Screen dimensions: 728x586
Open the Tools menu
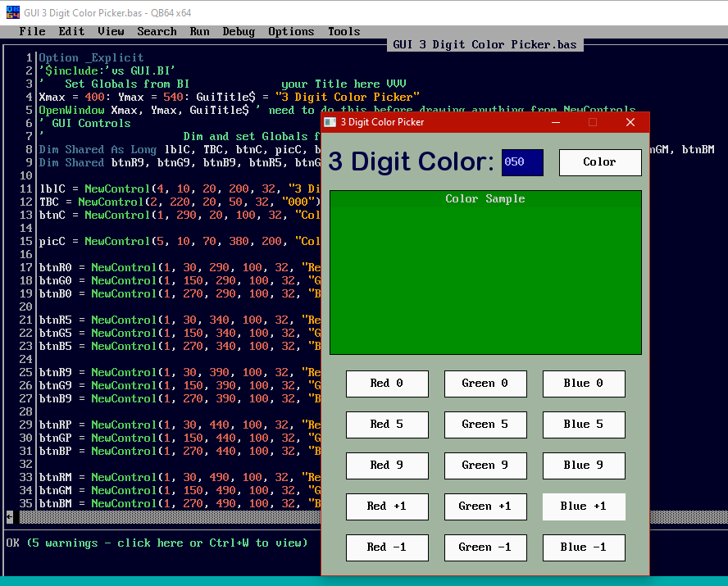[x=344, y=31]
